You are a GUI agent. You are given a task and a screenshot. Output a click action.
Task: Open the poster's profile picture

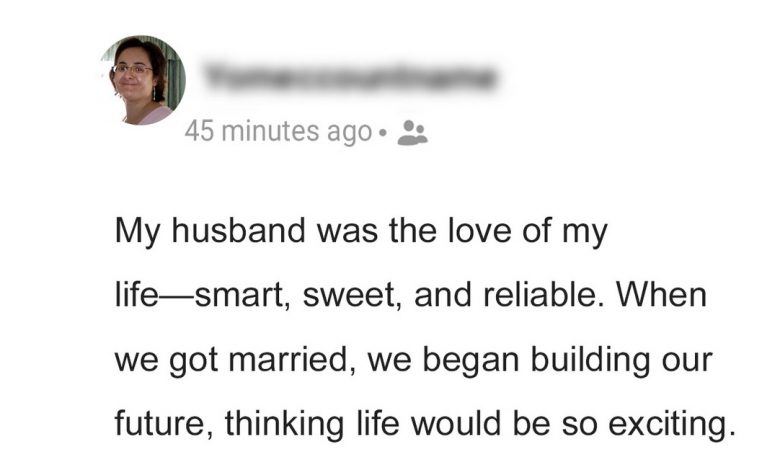(143, 80)
